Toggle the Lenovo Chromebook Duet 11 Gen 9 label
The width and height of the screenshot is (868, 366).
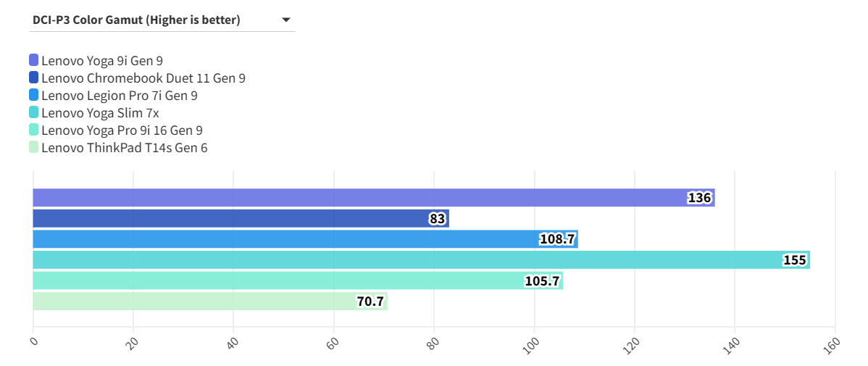pyautogui.click(x=143, y=78)
